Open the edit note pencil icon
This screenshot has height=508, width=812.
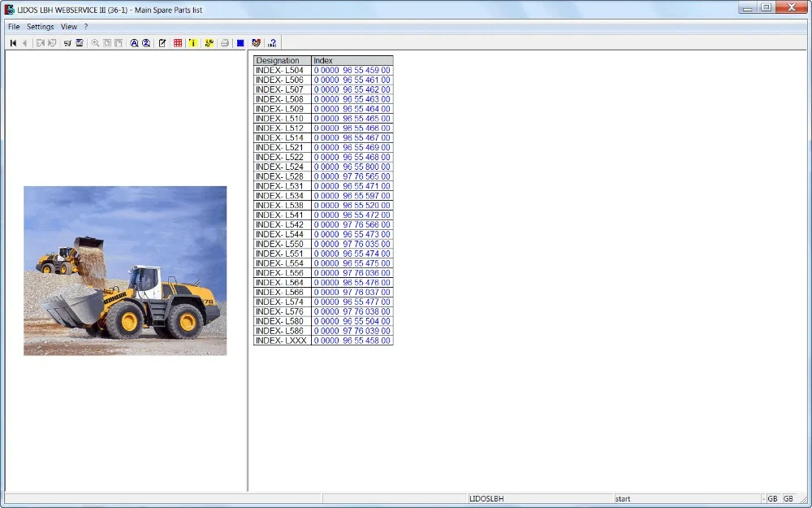162,43
